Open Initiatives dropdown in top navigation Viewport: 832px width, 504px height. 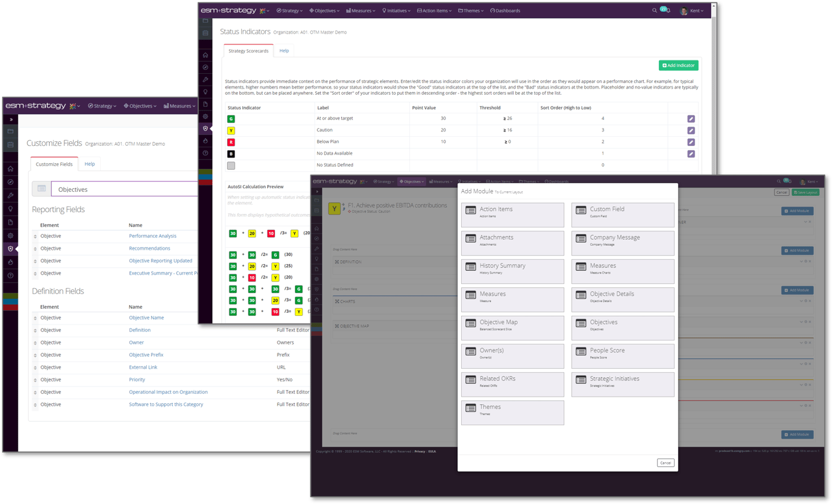point(396,10)
